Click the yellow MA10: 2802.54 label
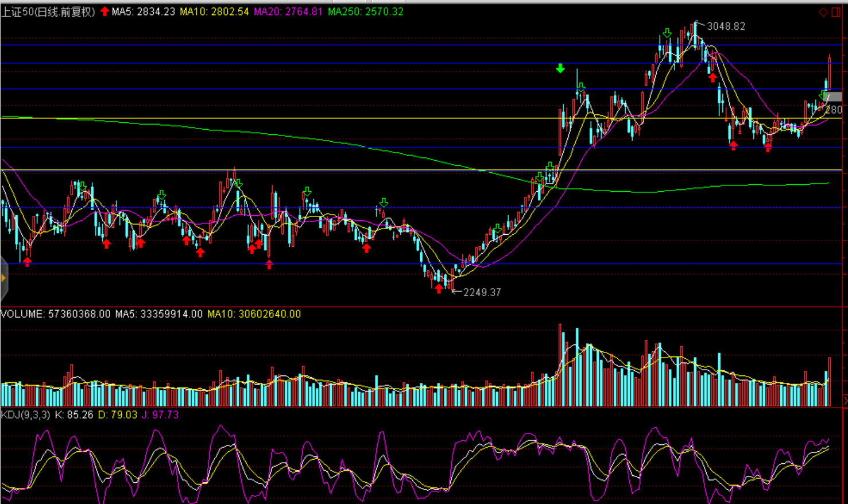Screen dimensions: 848x504 coord(214,12)
